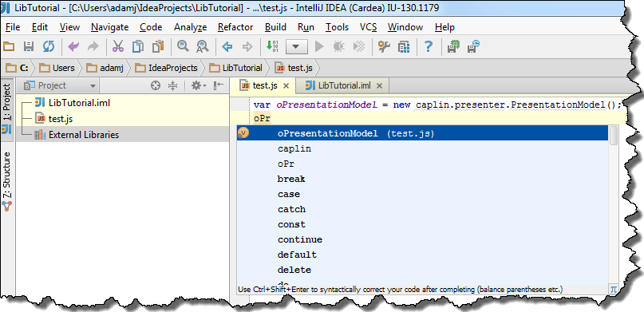This screenshot has width=644, height=312.
Task: Click the IdeaProjects breadcrumb
Action: 167,68
